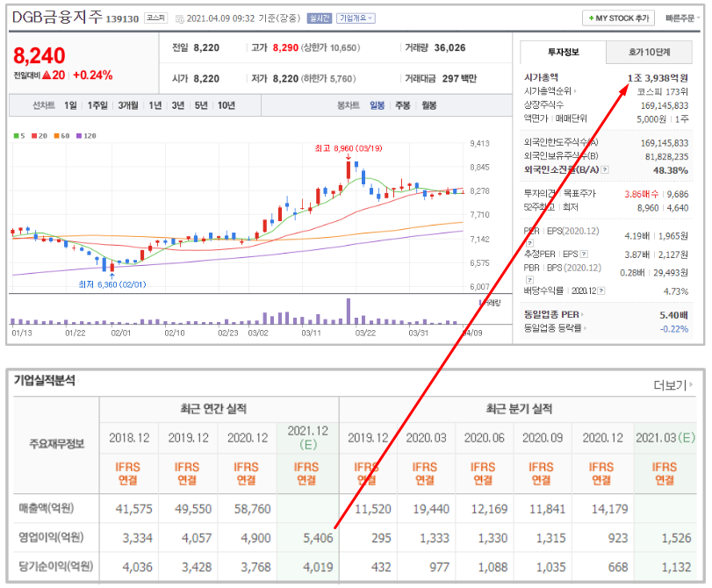Click current price 8,240
Image resolution: width=712 pixels, height=588 pixels.
pyautogui.click(x=40, y=56)
